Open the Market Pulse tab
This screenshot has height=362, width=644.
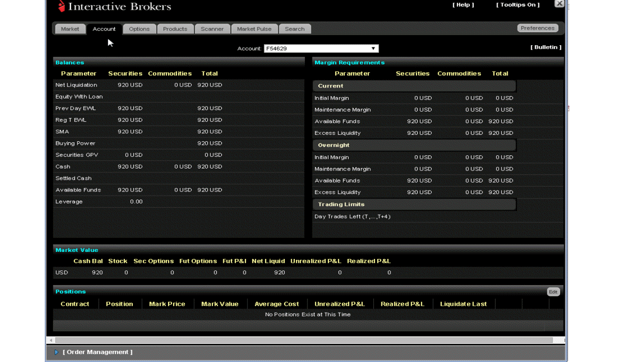pos(254,29)
